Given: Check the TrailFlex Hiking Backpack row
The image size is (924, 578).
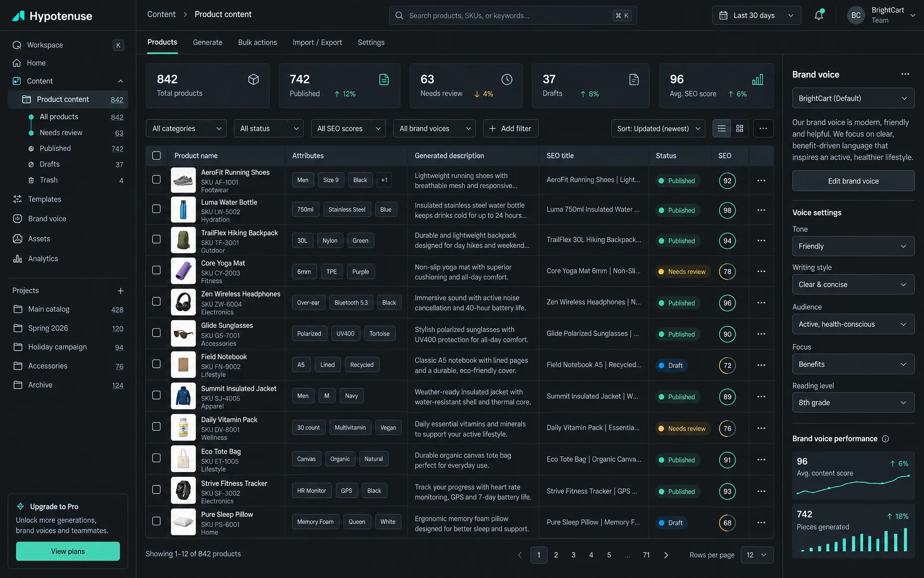Looking at the screenshot, I should click(x=157, y=239).
